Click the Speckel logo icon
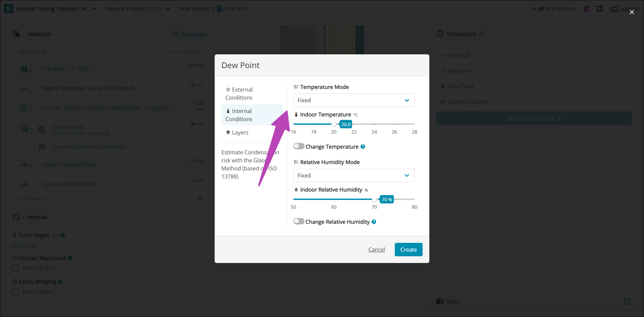 tap(9, 9)
